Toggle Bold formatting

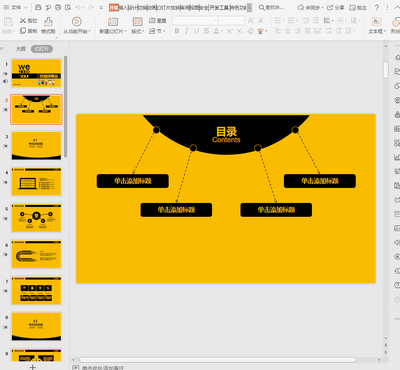177,31
